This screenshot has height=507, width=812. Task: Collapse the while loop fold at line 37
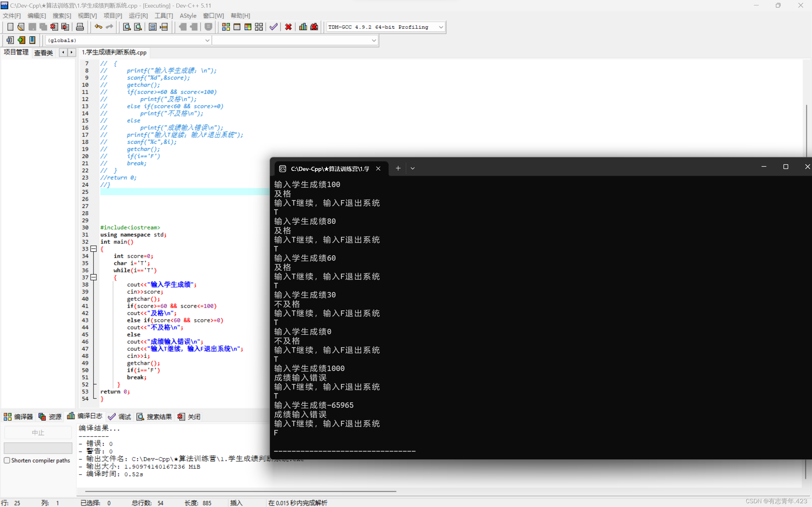(94, 277)
